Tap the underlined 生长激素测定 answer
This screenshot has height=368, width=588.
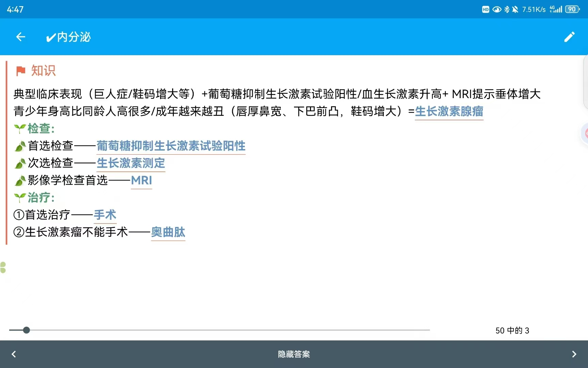click(x=131, y=163)
